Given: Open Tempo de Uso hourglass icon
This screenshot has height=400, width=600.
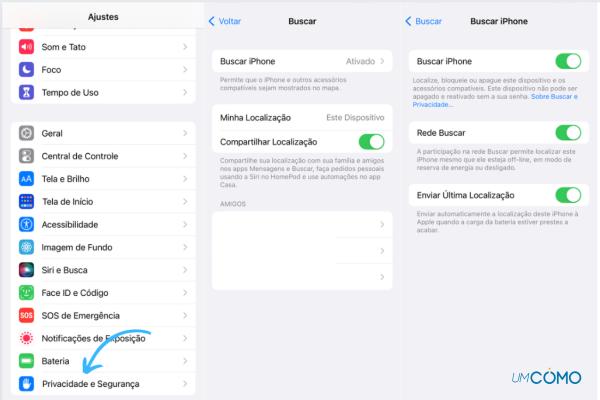Looking at the screenshot, I should pos(26,92).
